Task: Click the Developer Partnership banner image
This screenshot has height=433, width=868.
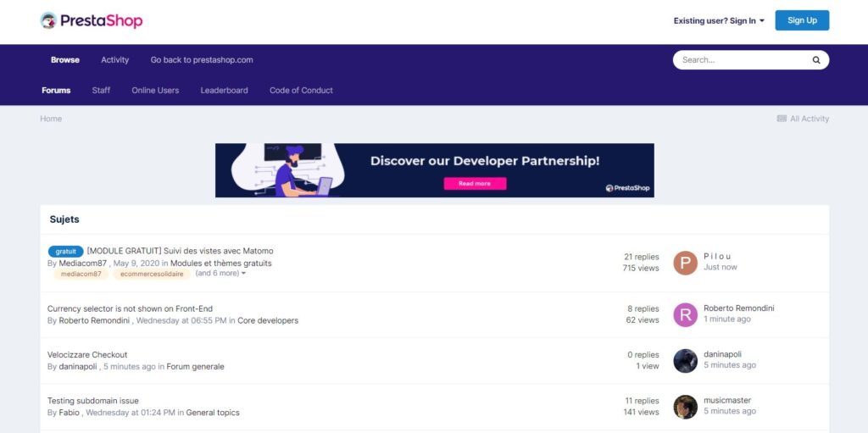Action: coord(435,170)
